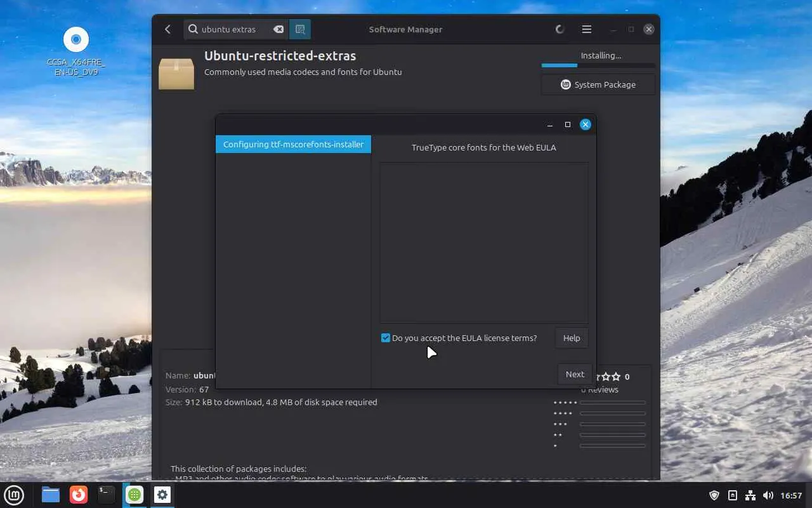
Task: Open the Terminal from the taskbar
Action: (x=107, y=495)
